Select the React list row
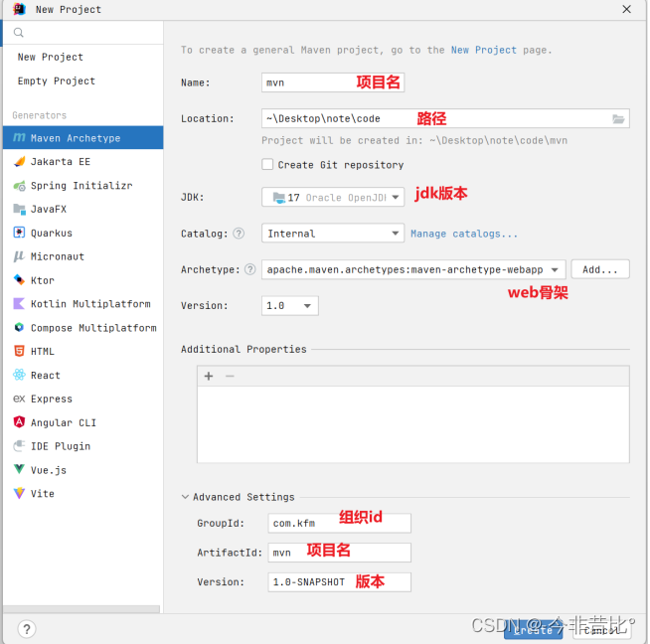Screen dimensions: 650x644 [x=82, y=375]
